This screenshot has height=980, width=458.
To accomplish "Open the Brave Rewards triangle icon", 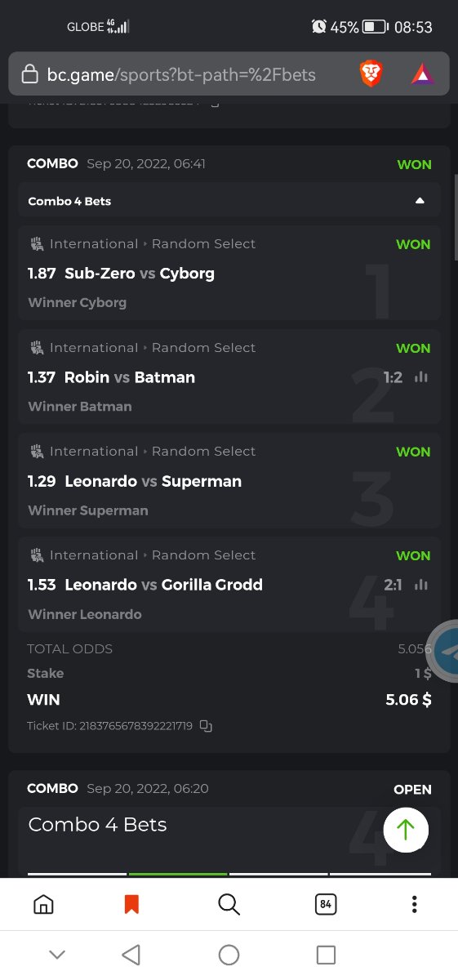I will tap(422, 75).
